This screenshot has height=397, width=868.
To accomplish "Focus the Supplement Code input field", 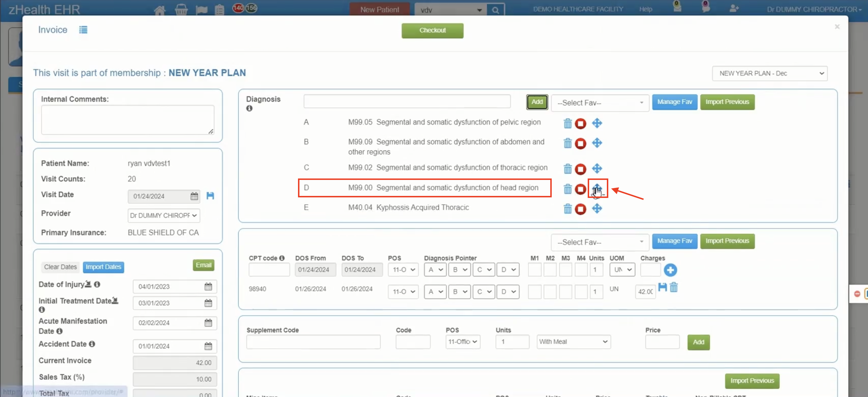I will pos(313,342).
